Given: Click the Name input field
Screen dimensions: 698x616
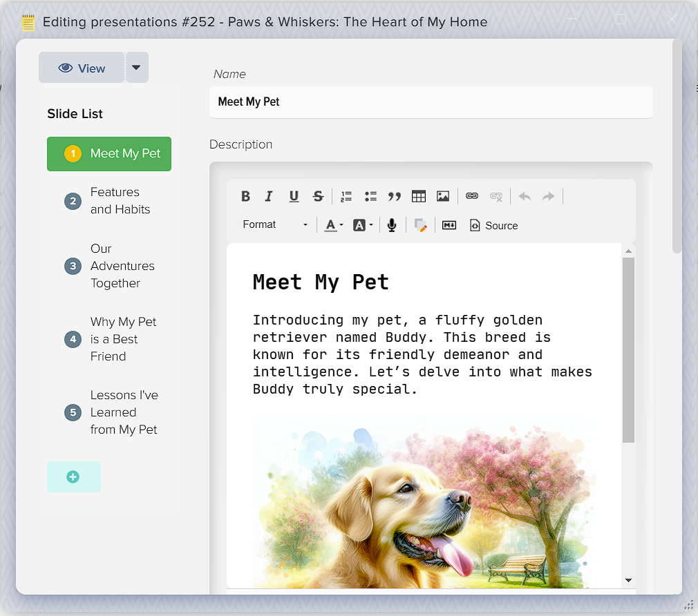Looking at the screenshot, I should click(x=431, y=102).
